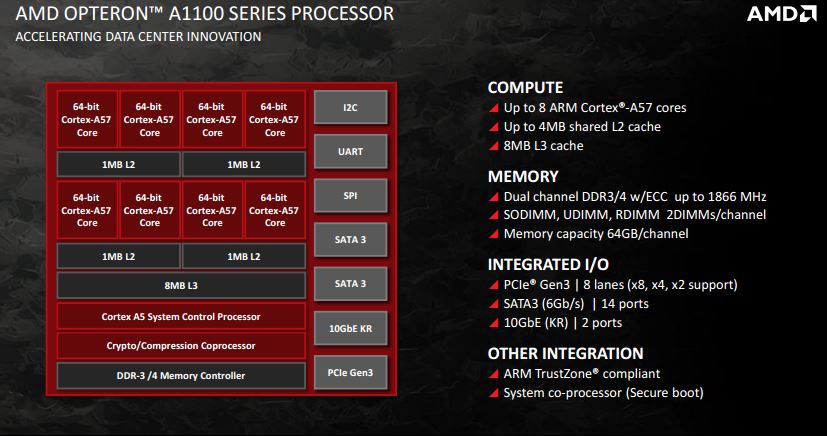The image size is (827, 436).
Task: Select the INTEGRATED I/O heading
Action: coord(547,265)
